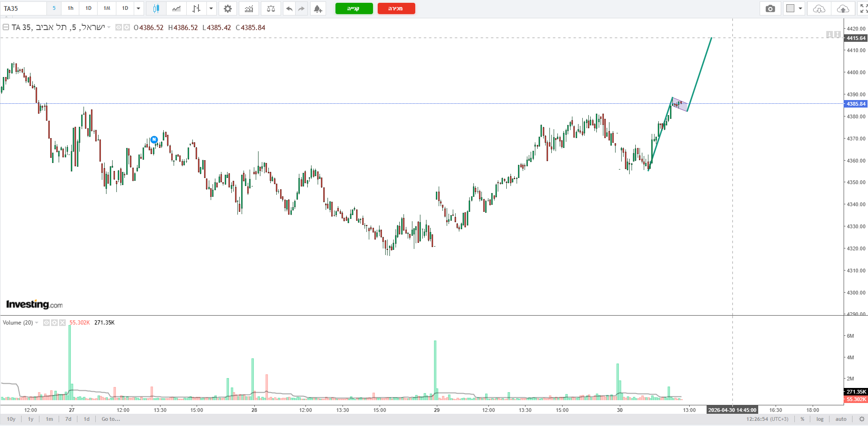Save chart layout with cloud upload icon
868x426 pixels.
(843, 8)
